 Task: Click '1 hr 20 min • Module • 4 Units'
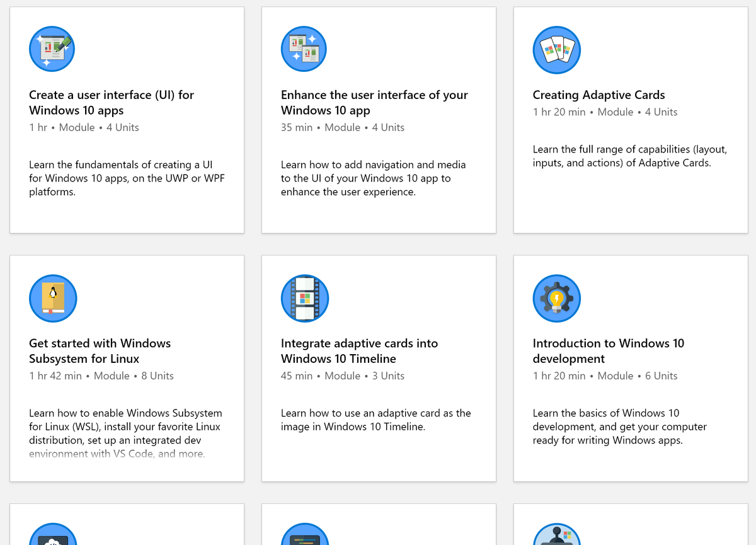point(605,112)
